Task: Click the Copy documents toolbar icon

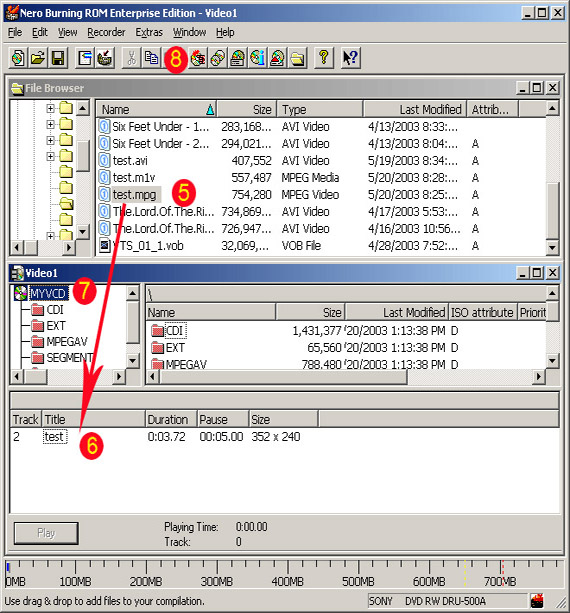Action: 151,58
